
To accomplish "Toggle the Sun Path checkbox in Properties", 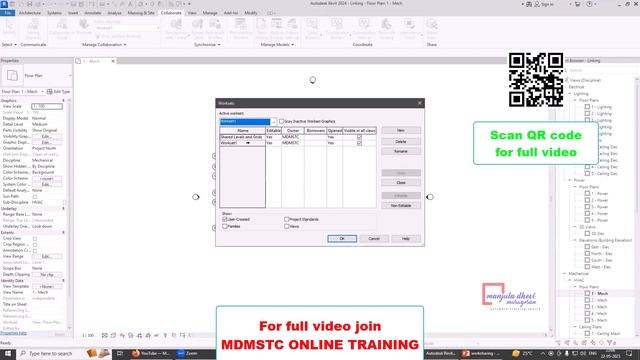I will coord(35,196).
